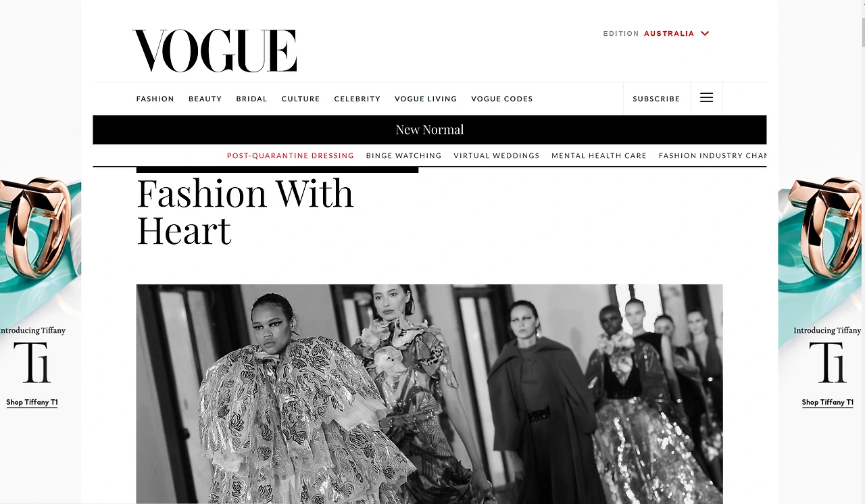
Task: Click the Vogue logo
Action: (x=214, y=51)
